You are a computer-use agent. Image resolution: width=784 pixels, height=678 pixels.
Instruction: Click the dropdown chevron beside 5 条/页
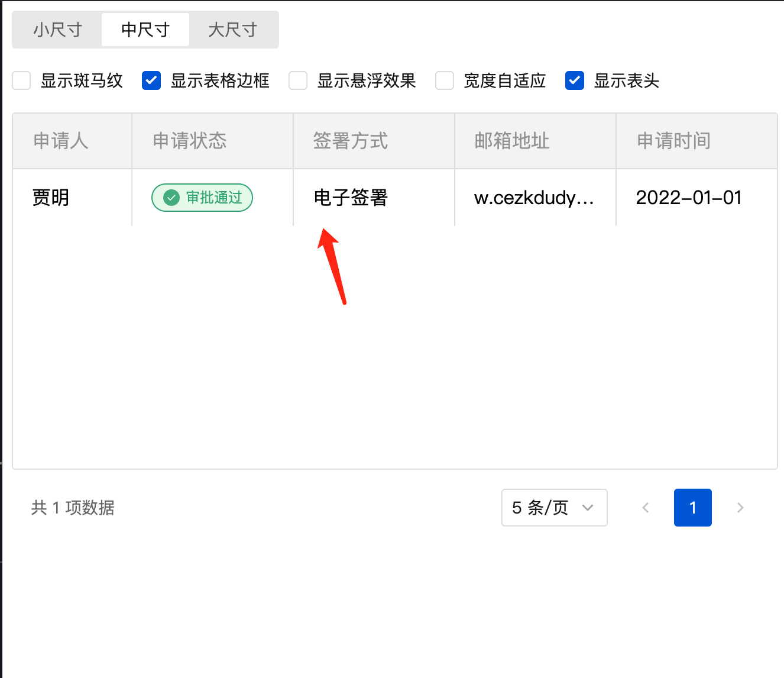(588, 508)
